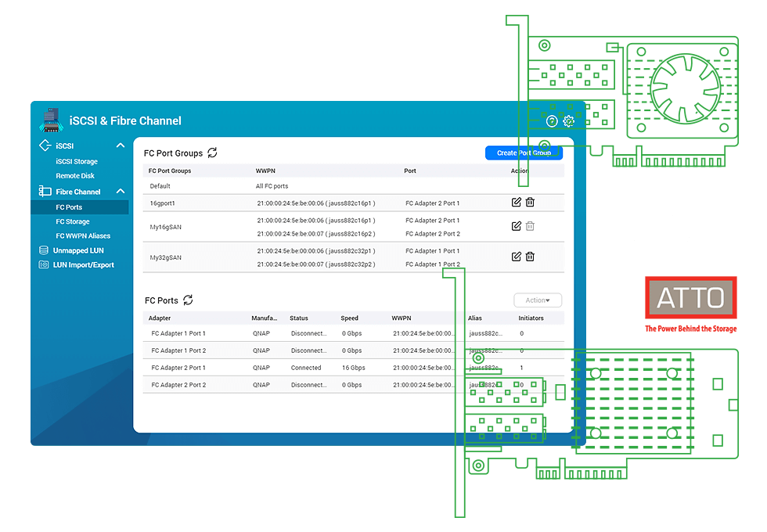Image resolution: width=767 pixels, height=532 pixels.
Task: Open the settings gear icon
Action: click(x=569, y=121)
